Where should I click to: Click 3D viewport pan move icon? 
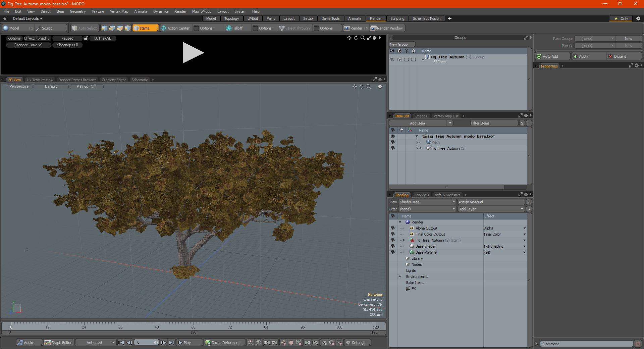click(355, 87)
